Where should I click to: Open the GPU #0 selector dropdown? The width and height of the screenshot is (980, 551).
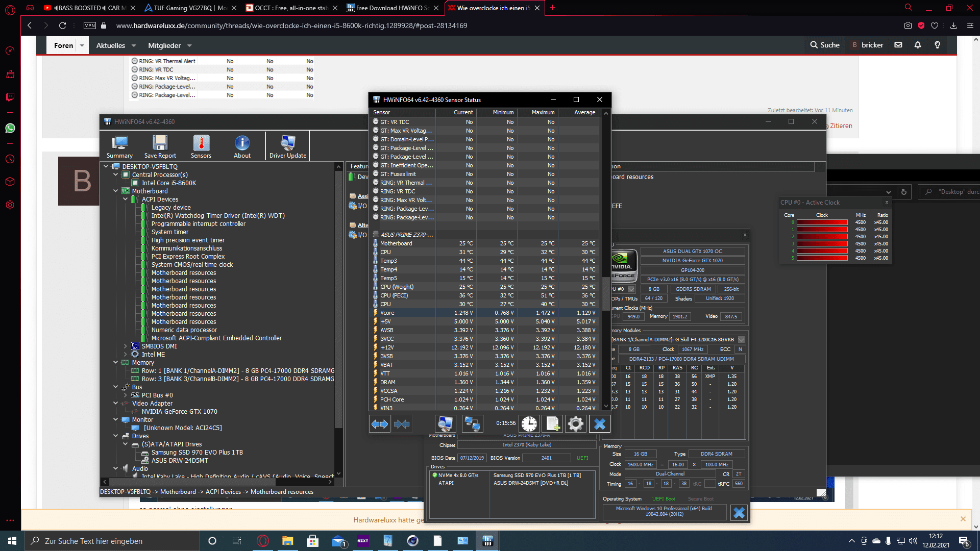pyautogui.click(x=631, y=289)
